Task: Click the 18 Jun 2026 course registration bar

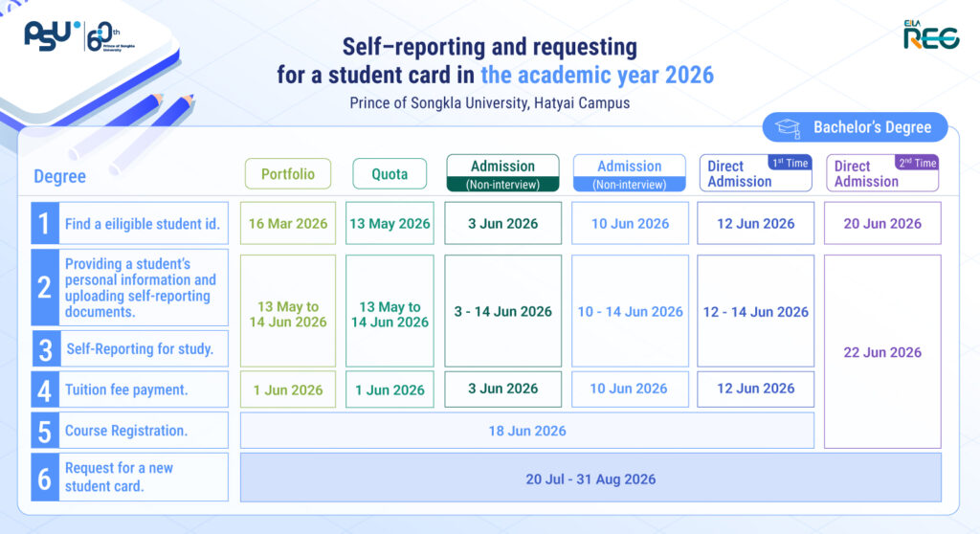Action: coord(526,431)
